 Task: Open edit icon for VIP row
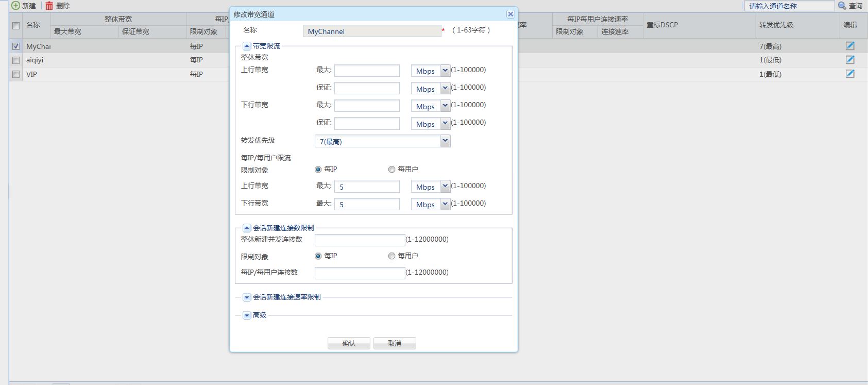[850, 74]
